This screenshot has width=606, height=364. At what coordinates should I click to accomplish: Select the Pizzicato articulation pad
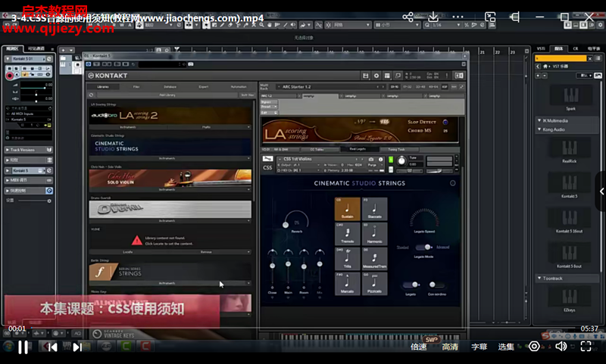(x=374, y=283)
